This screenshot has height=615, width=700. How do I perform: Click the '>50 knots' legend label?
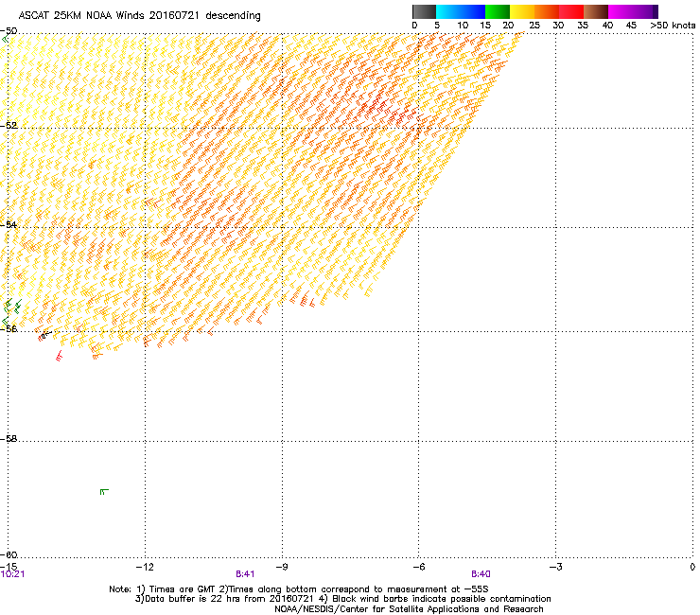[x=673, y=26]
